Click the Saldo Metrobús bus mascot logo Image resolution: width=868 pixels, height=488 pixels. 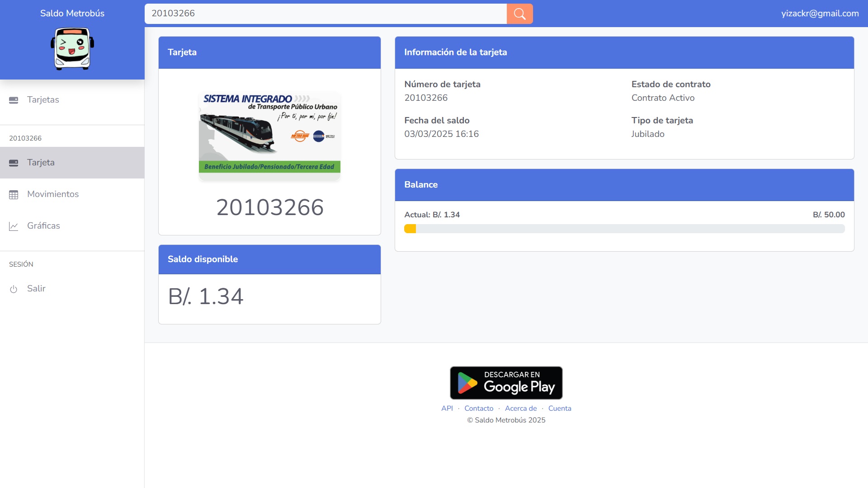pos(72,49)
